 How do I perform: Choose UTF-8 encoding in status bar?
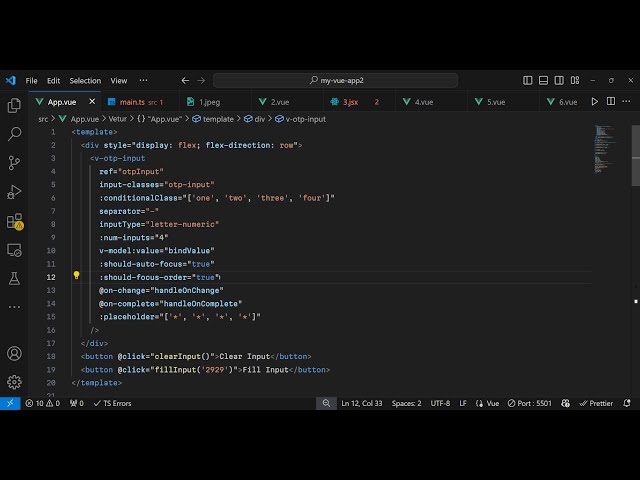[x=440, y=403]
